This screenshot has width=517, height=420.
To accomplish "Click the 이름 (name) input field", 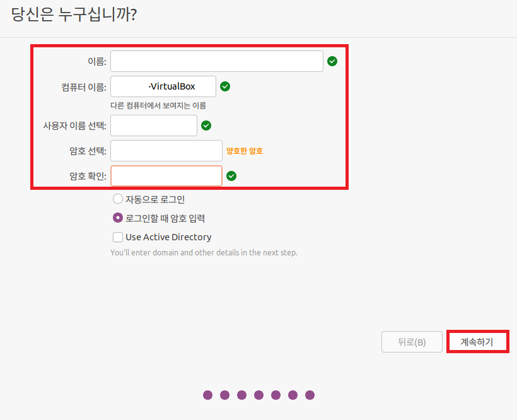I will pos(217,61).
